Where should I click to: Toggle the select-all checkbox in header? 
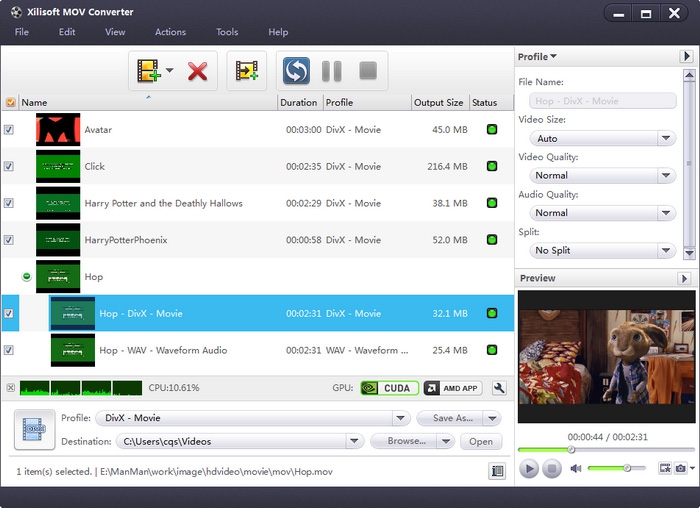point(11,102)
